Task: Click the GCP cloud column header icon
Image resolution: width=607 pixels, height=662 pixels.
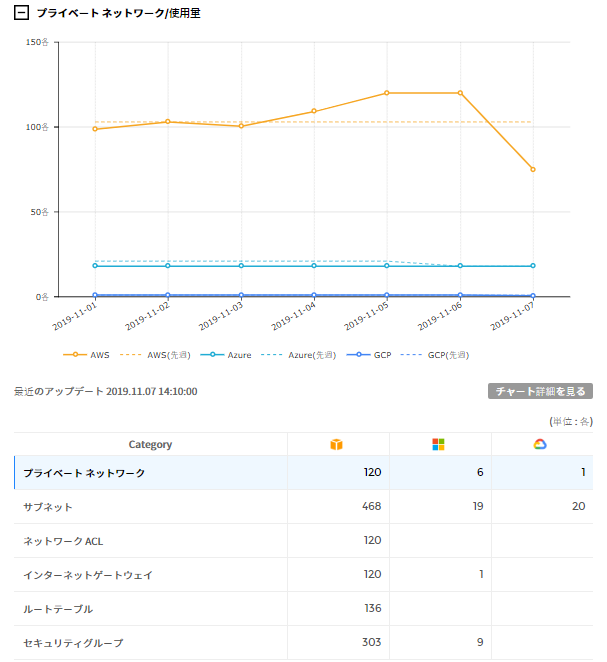Action: [x=540, y=444]
